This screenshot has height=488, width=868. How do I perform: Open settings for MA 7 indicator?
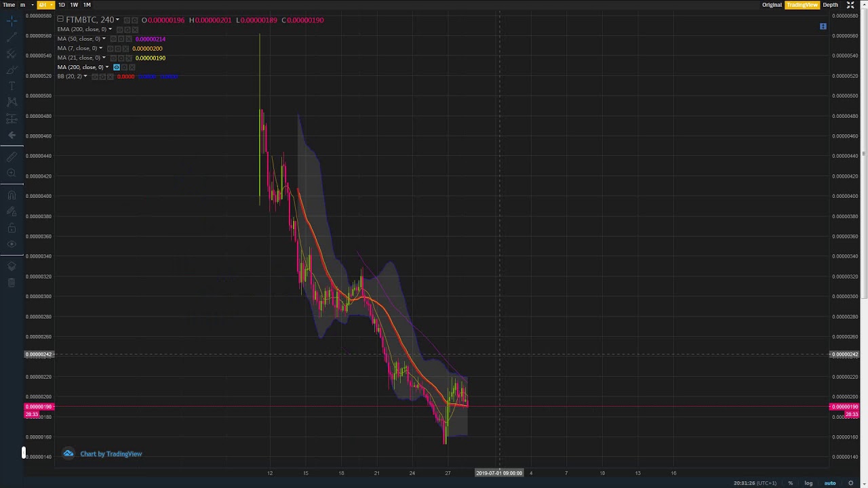[118, 49]
